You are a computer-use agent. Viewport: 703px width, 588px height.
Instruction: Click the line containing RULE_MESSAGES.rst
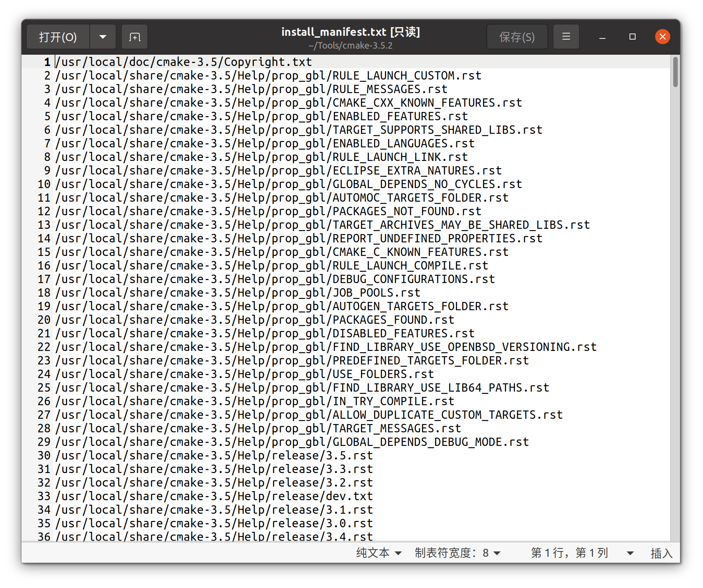coord(251,89)
